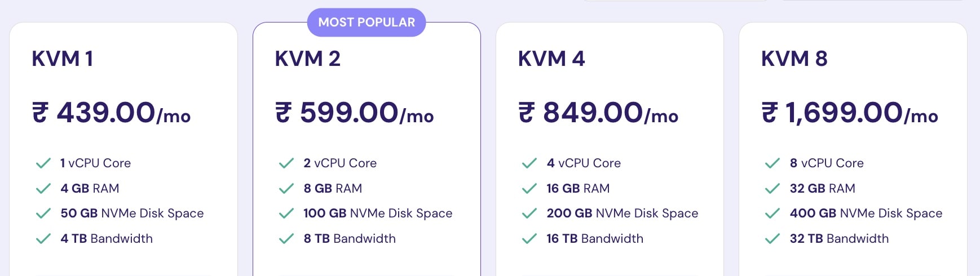Click the checkmark next to 2 vCPU Core
The width and height of the screenshot is (980, 276).
click(286, 163)
